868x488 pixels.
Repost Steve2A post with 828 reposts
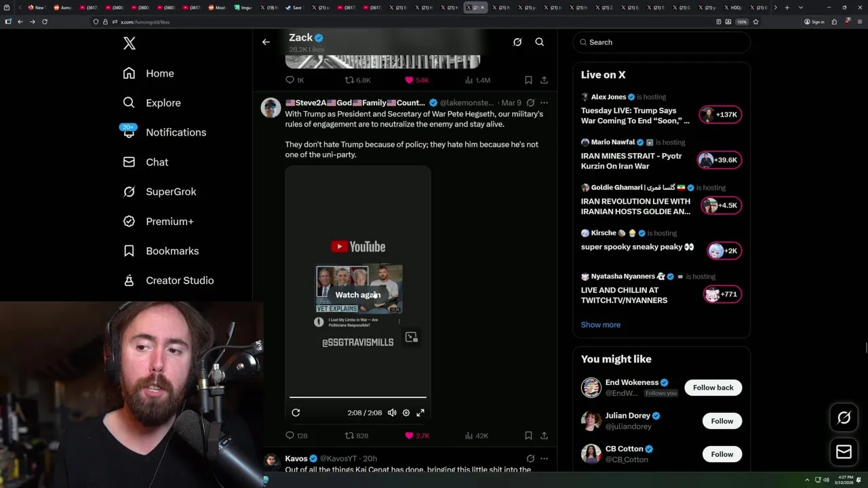[357, 436]
